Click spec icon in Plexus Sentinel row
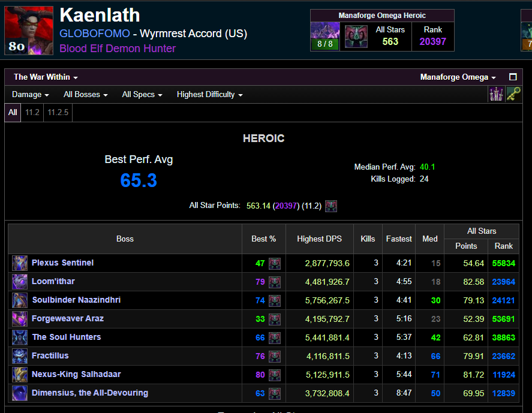Viewport: 532px width, 413px height. 275,264
